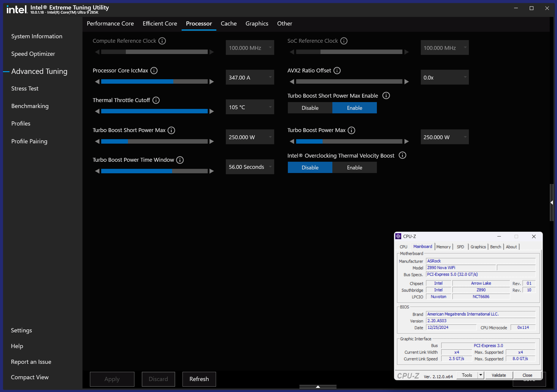Viewport: 557px width, 392px height.
Task: Switch to Efficient Core tab
Action: (160, 23)
